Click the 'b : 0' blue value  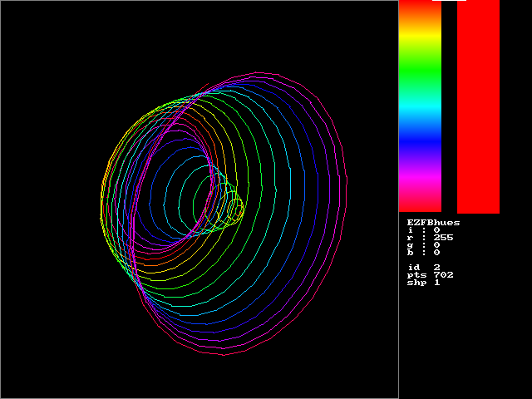[x=423, y=253]
